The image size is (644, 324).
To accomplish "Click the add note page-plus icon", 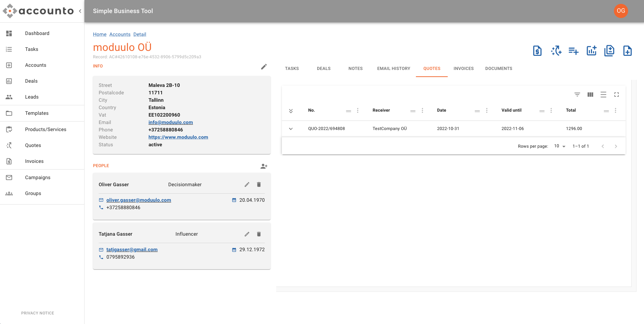I will pyautogui.click(x=627, y=51).
